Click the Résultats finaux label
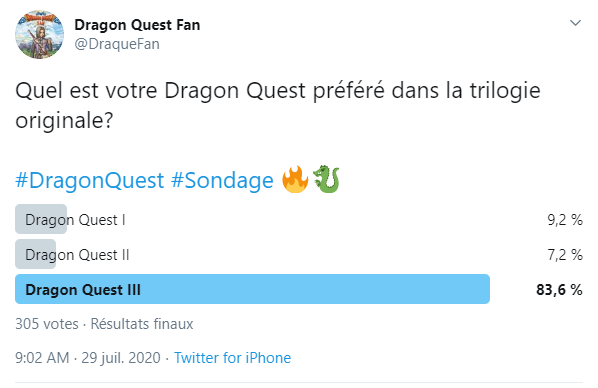The height and width of the screenshot is (388, 598). (142, 324)
